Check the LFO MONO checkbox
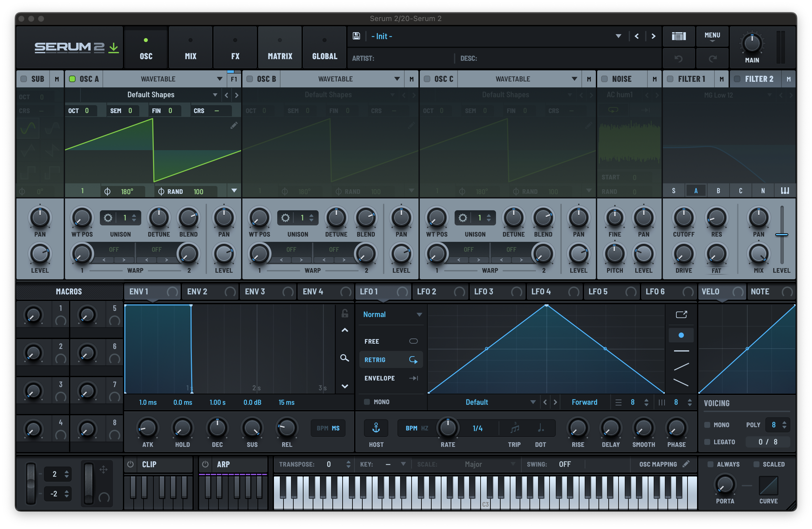This screenshot has width=812, height=529. pos(367,402)
